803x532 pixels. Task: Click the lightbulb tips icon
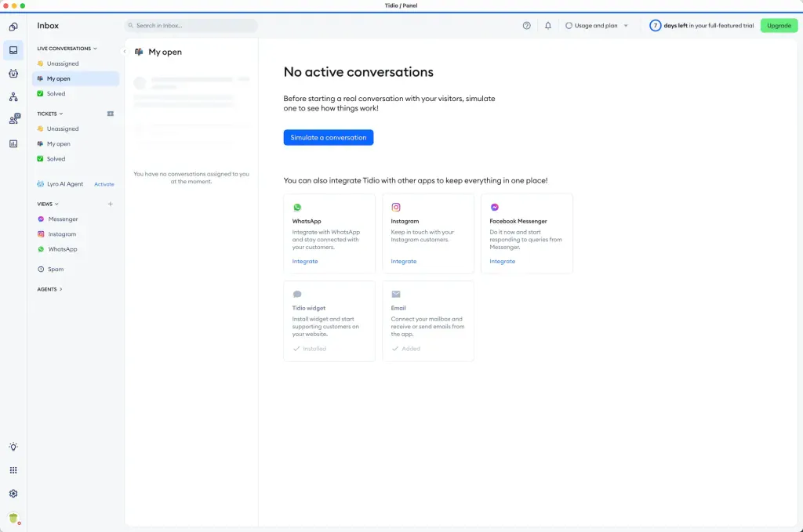click(13, 447)
